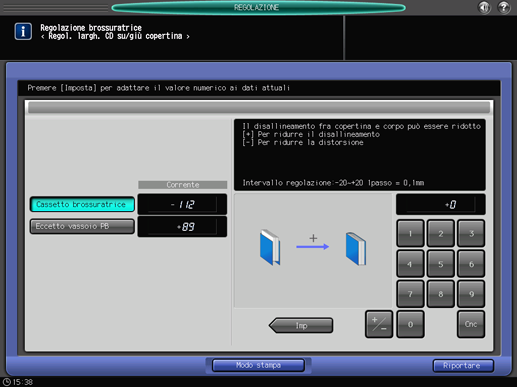Open the help question mark icon
The width and height of the screenshot is (517, 387).
(x=504, y=7)
